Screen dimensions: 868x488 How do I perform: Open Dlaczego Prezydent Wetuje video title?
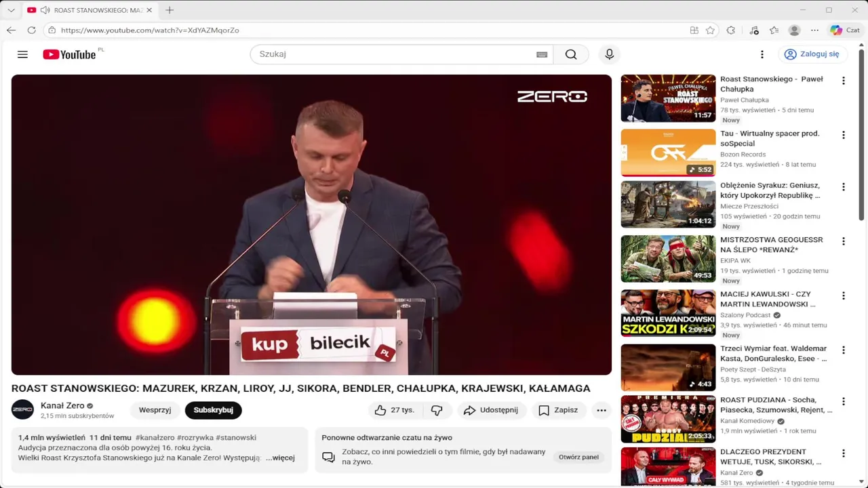tap(772, 457)
